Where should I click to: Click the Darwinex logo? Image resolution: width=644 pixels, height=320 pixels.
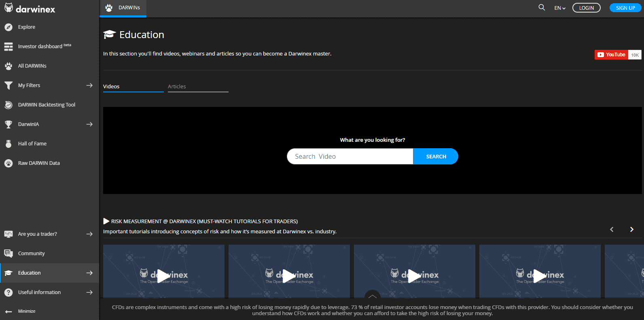click(30, 9)
